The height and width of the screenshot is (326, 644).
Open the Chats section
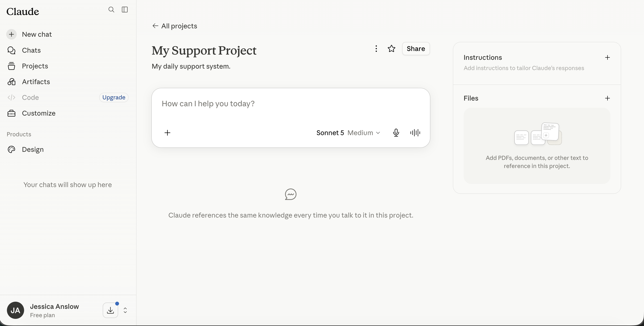[x=68, y=50]
